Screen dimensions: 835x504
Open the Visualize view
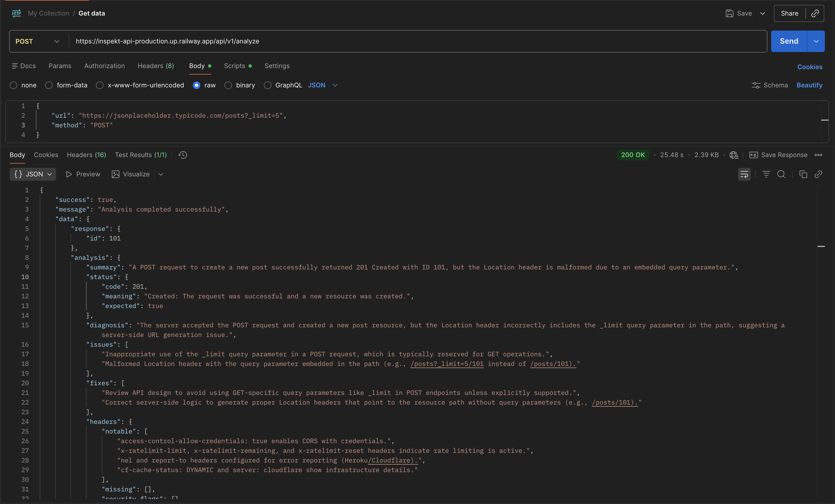click(x=131, y=174)
